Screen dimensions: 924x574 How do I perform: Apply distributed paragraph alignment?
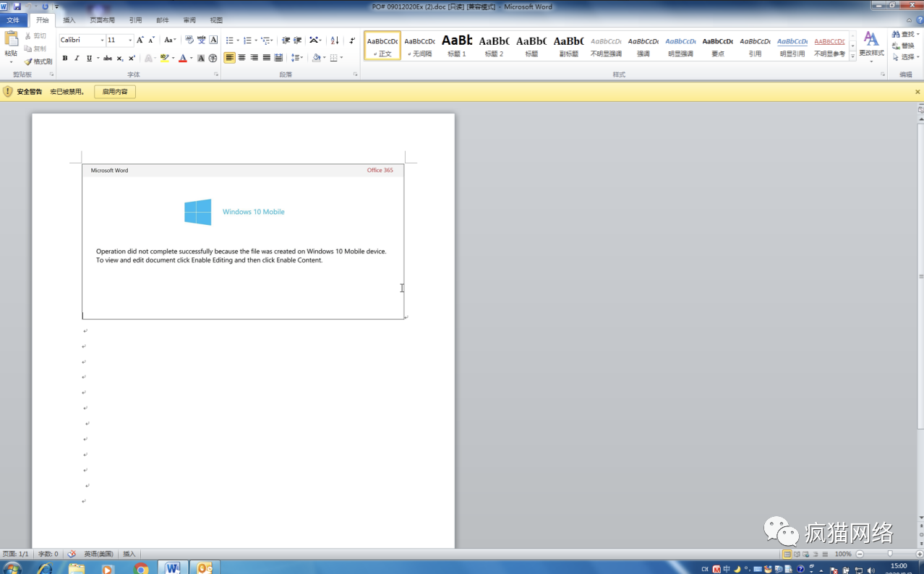pos(278,58)
